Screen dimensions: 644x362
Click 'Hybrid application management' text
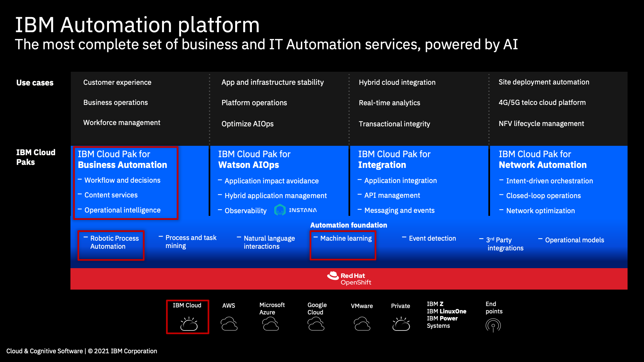click(x=276, y=196)
